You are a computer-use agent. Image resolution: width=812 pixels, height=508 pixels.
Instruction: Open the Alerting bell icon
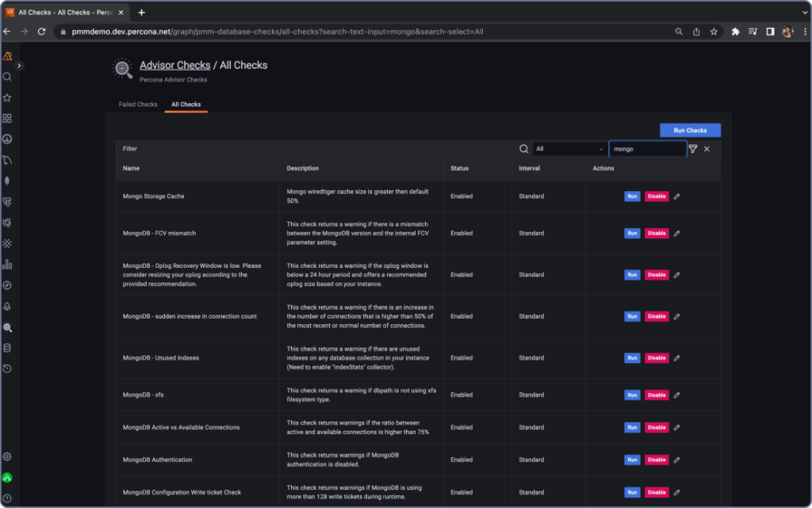[7, 306]
